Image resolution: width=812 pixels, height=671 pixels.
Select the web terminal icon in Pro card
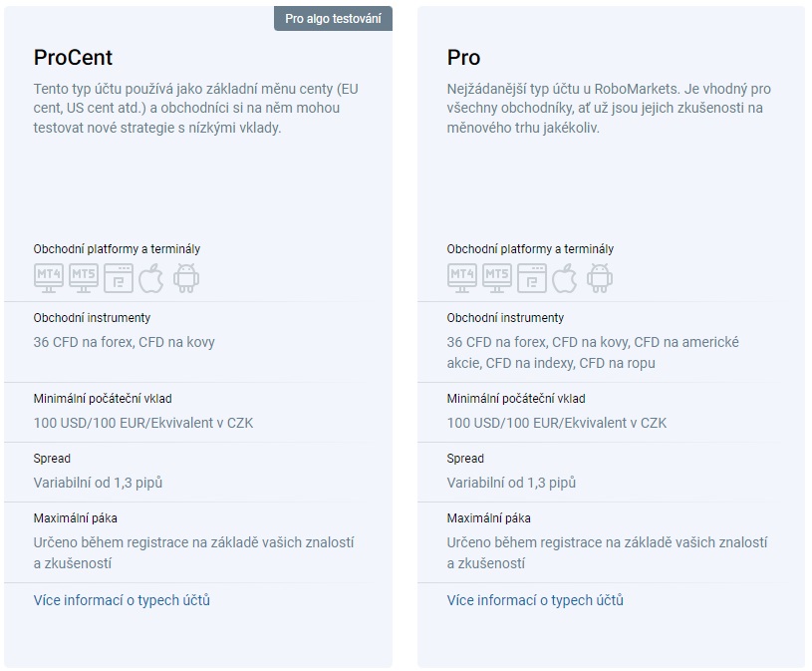pos(532,278)
